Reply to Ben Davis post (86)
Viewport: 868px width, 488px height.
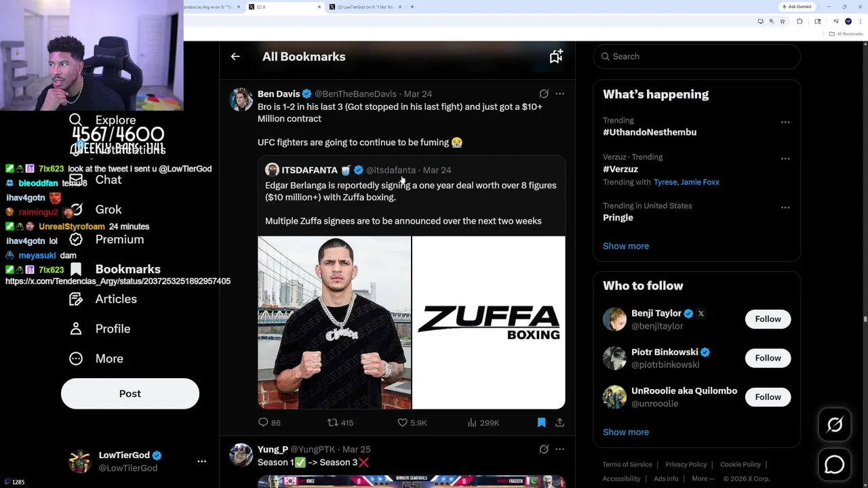269,422
